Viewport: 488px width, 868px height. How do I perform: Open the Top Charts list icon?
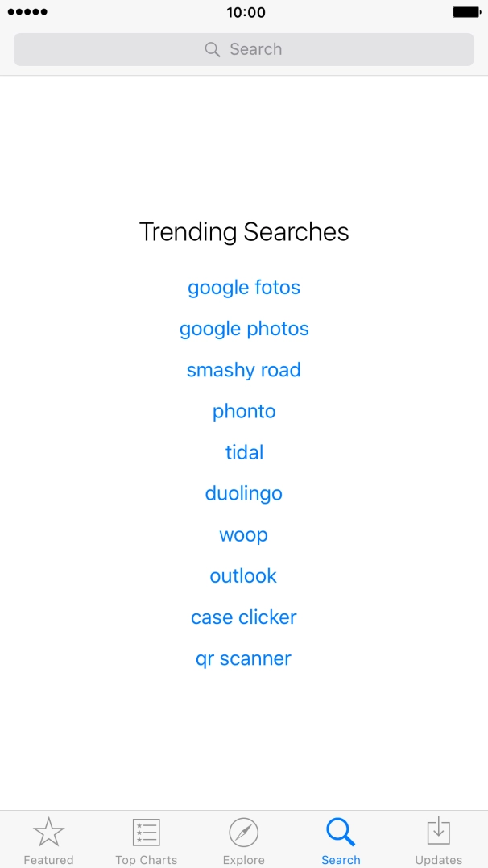[x=146, y=830]
